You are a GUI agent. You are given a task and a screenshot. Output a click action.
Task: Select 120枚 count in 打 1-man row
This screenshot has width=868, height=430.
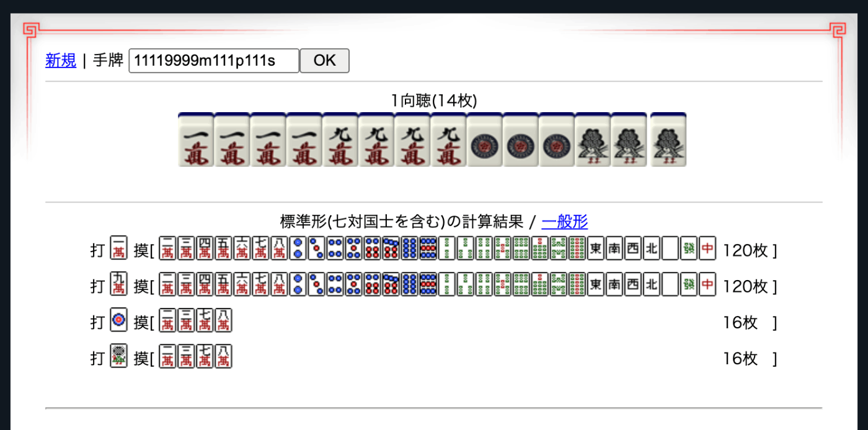point(746,251)
